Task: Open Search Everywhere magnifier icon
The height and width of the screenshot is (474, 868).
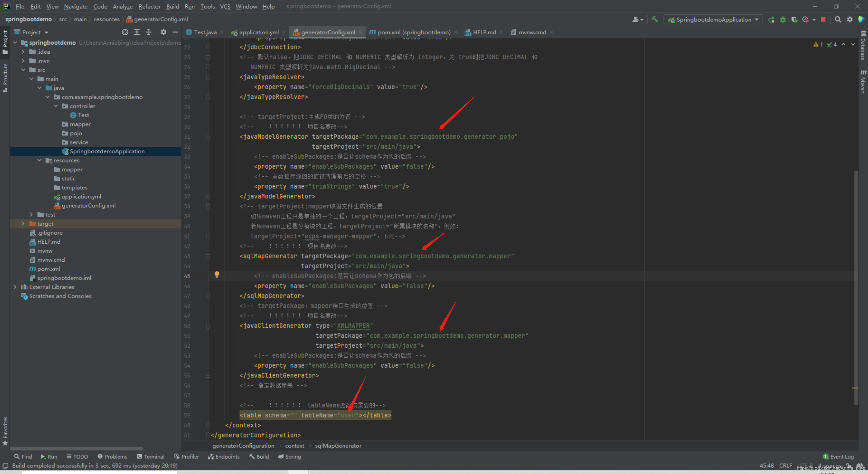Action: tap(838, 20)
